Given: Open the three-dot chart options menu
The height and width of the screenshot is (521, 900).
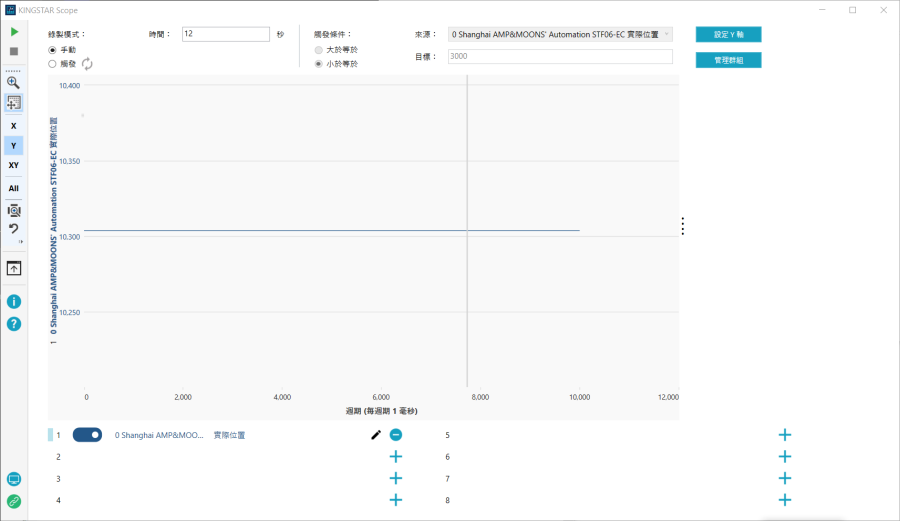Looking at the screenshot, I should click(x=683, y=226).
